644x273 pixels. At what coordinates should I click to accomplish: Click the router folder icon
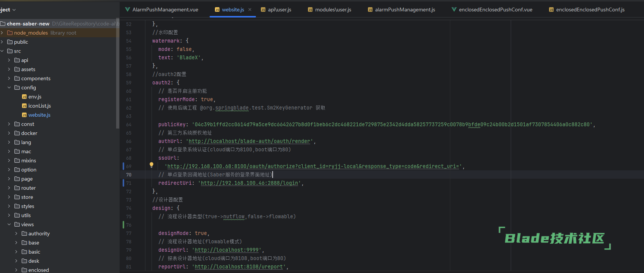(17, 188)
